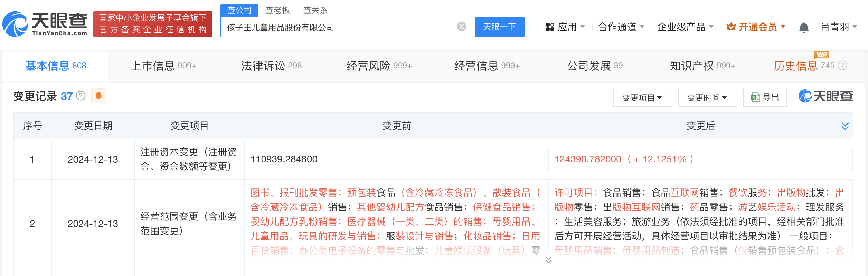Screen dimensions: 868x276
Task: Open the 合作通道 dropdown menu
Action: pyautogui.click(x=621, y=27)
